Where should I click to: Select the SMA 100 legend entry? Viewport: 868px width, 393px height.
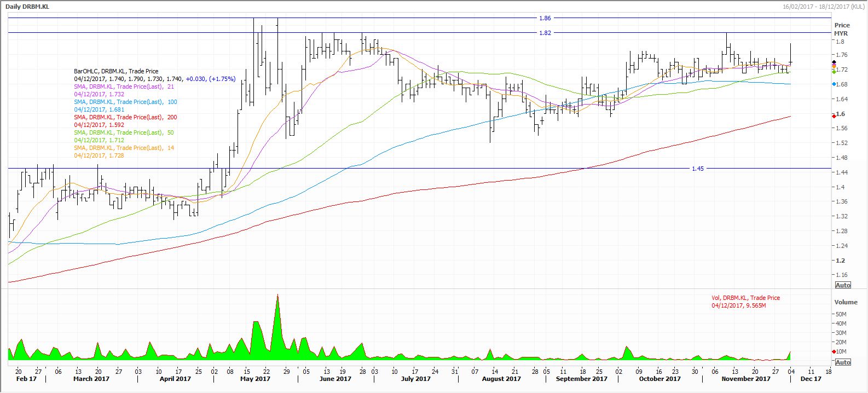click(125, 102)
